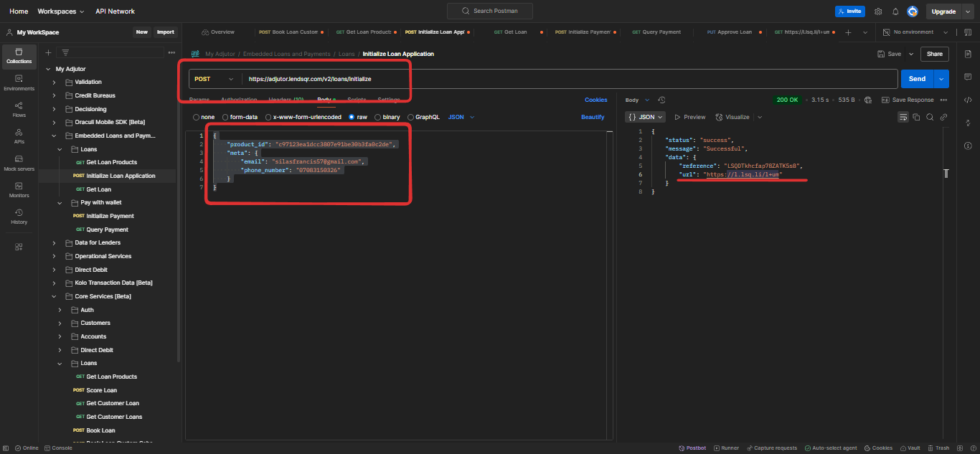The height and width of the screenshot is (454, 980).
Task: Select the GraphQL body type radio
Action: click(410, 117)
